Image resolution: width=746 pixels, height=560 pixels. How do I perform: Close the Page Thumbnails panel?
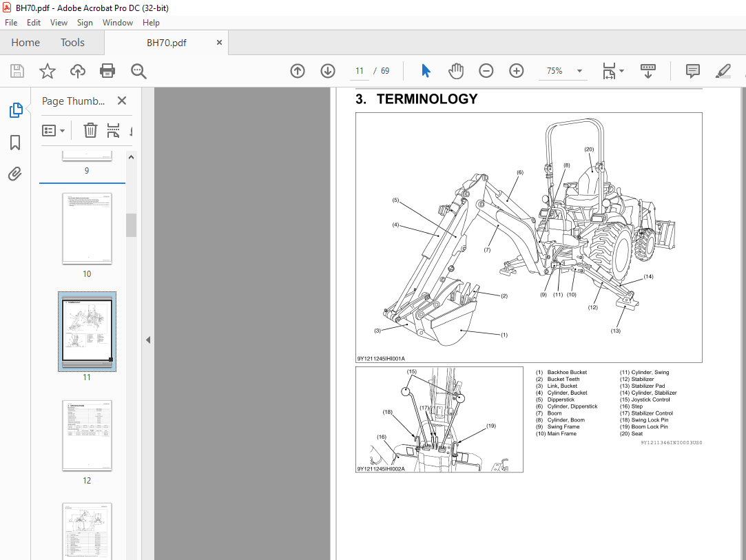pos(122,101)
